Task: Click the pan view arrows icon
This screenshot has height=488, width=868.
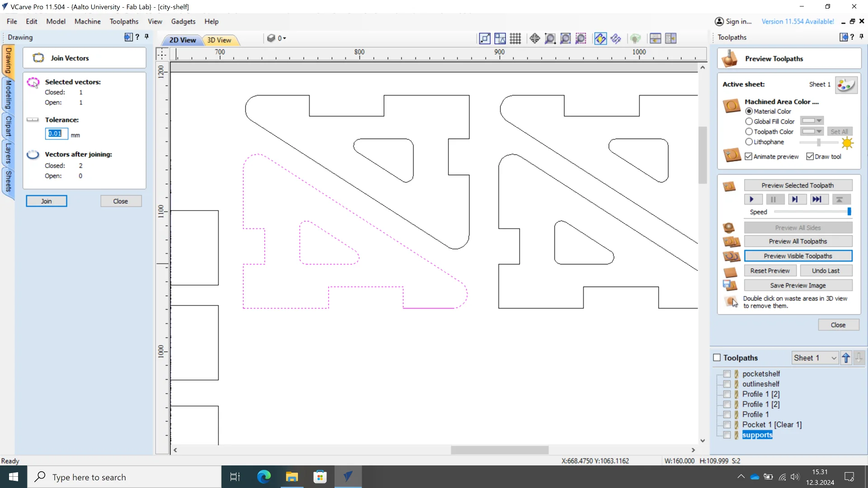Action: 534,38
